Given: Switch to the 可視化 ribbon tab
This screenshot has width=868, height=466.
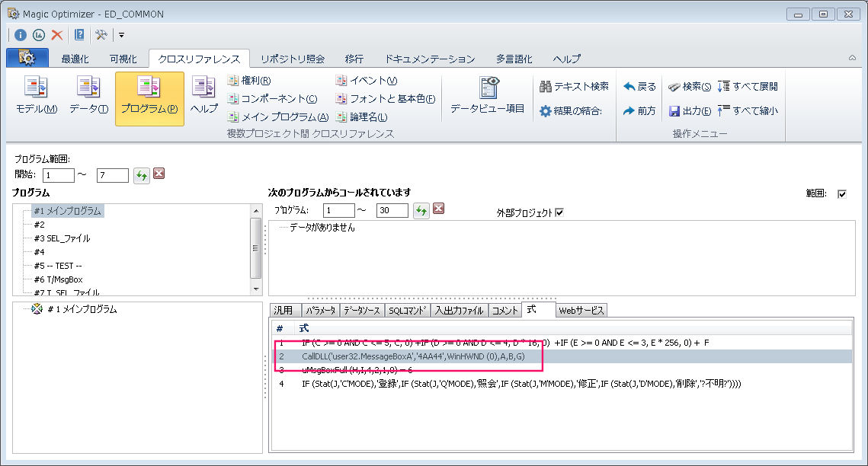Looking at the screenshot, I should pyautogui.click(x=123, y=59).
